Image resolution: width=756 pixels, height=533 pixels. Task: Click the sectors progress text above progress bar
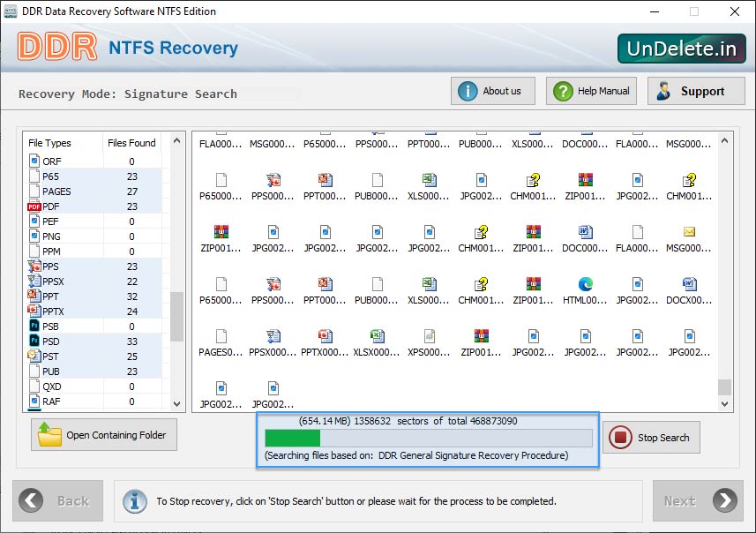pyautogui.click(x=408, y=421)
